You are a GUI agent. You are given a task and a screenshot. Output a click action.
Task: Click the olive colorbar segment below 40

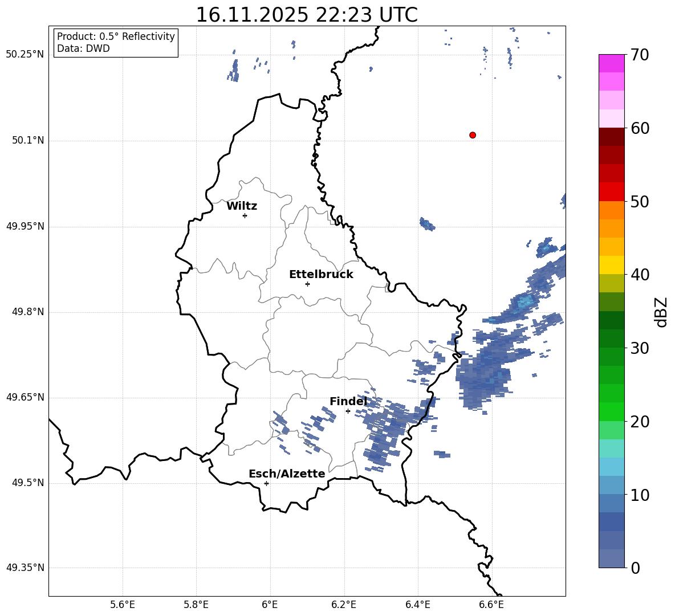point(612,283)
